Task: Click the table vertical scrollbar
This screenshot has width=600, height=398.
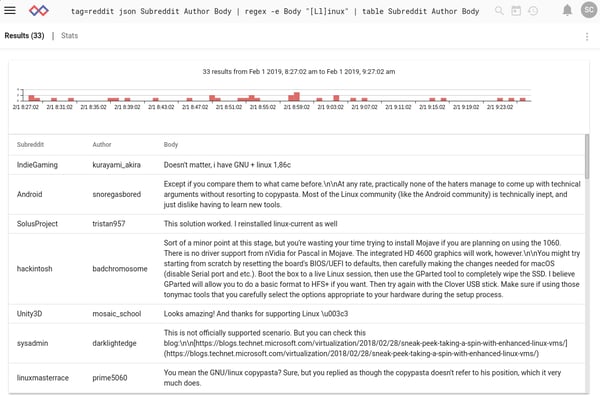Action: pos(587,156)
